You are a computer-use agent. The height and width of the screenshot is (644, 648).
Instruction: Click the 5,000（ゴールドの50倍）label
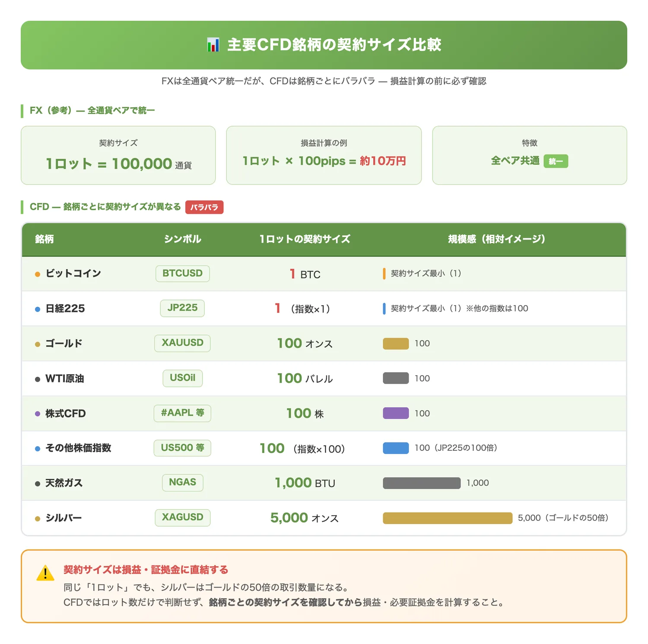563,518
